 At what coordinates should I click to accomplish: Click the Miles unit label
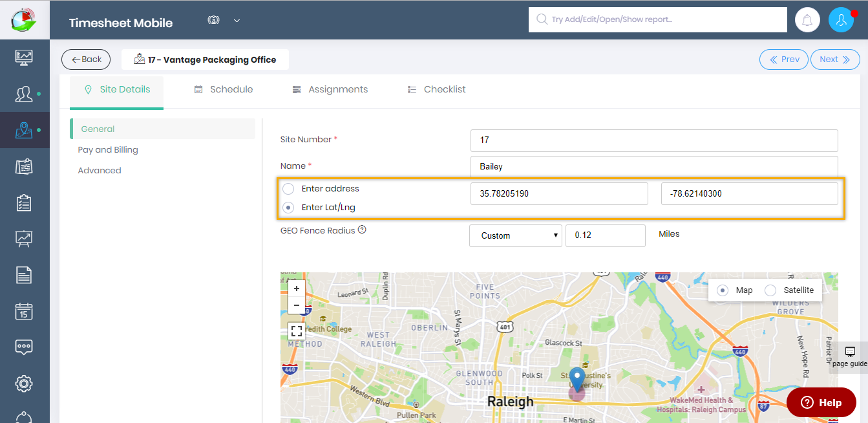(x=669, y=233)
